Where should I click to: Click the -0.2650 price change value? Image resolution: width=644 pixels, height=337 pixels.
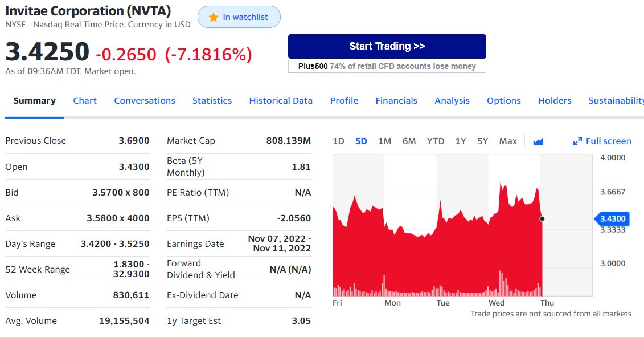pyautogui.click(x=126, y=54)
